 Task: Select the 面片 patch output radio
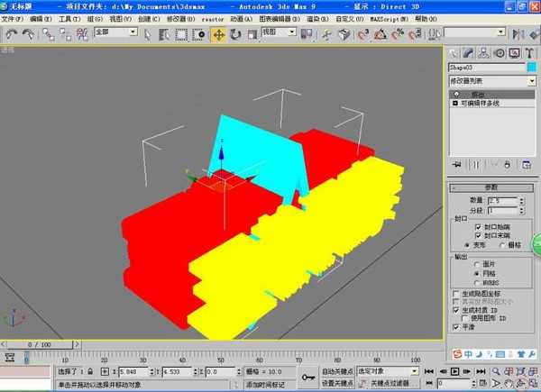477,264
